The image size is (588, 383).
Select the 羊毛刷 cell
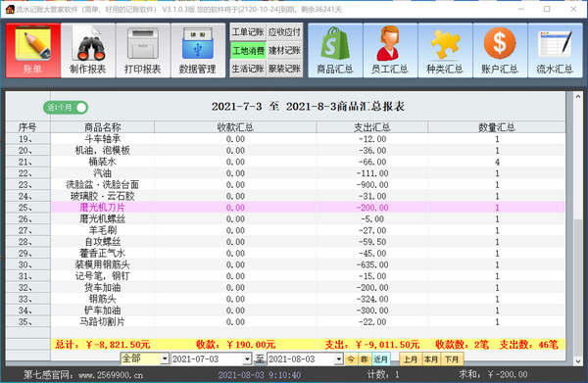pyautogui.click(x=102, y=230)
